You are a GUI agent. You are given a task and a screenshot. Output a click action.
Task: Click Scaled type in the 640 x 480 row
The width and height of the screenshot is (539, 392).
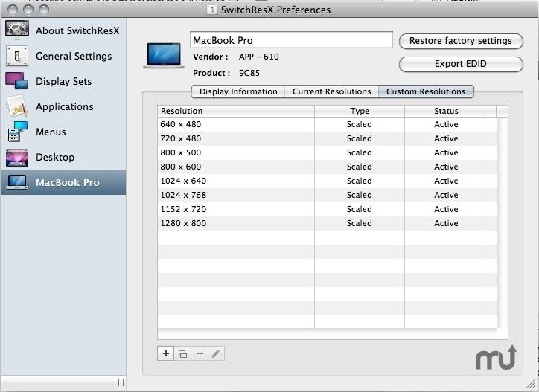(x=360, y=124)
